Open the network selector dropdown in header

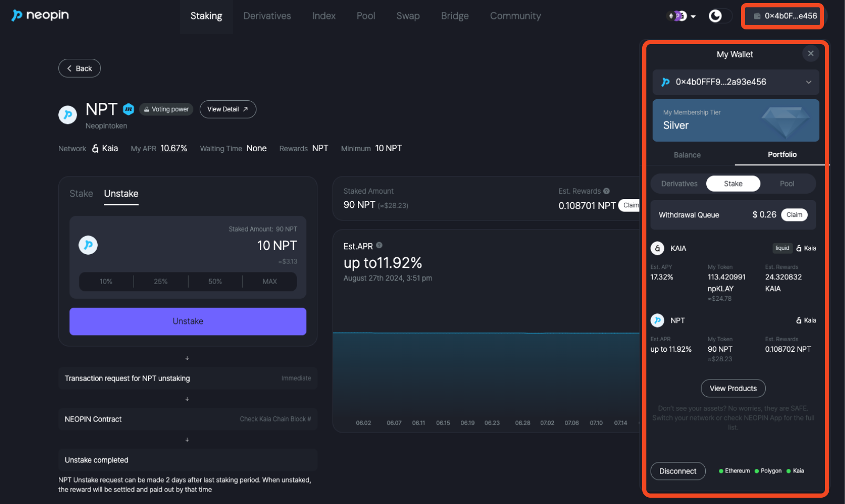(682, 16)
